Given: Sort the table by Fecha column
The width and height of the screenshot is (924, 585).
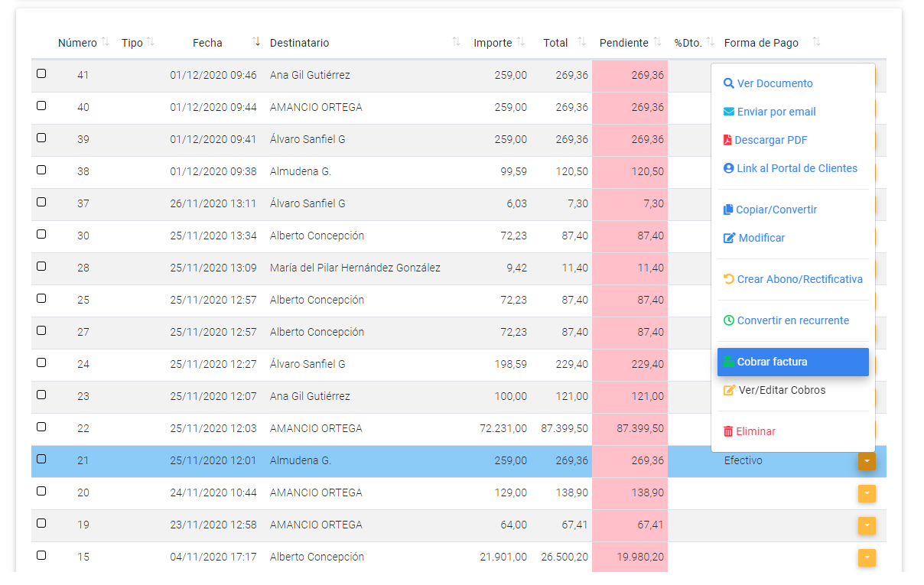Looking at the screenshot, I should (x=207, y=43).
